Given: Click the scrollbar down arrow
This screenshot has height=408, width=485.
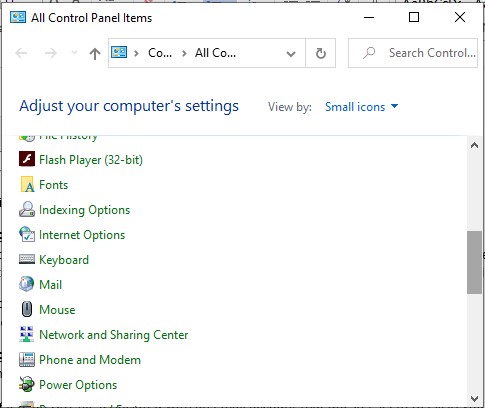Looking at the screenshot, I should [474, 398].
